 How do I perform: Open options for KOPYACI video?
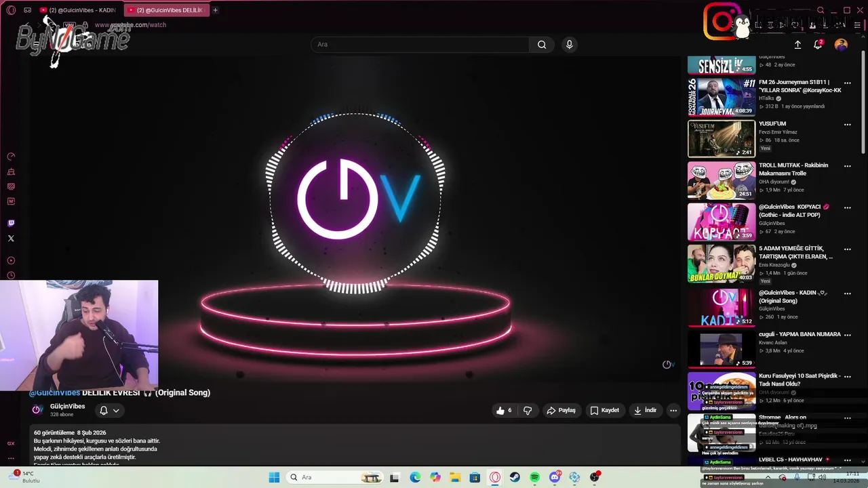click(847, 208)
